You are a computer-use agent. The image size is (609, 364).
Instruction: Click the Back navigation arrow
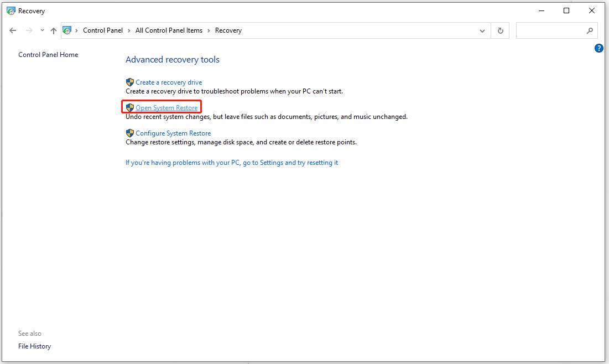click(x=13, y=30)
